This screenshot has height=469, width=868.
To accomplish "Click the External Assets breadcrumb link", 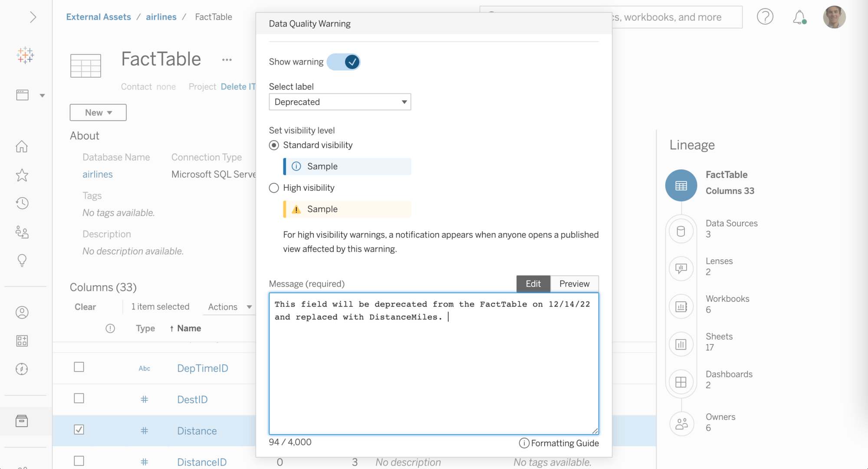I will click(x=98, y=17).
